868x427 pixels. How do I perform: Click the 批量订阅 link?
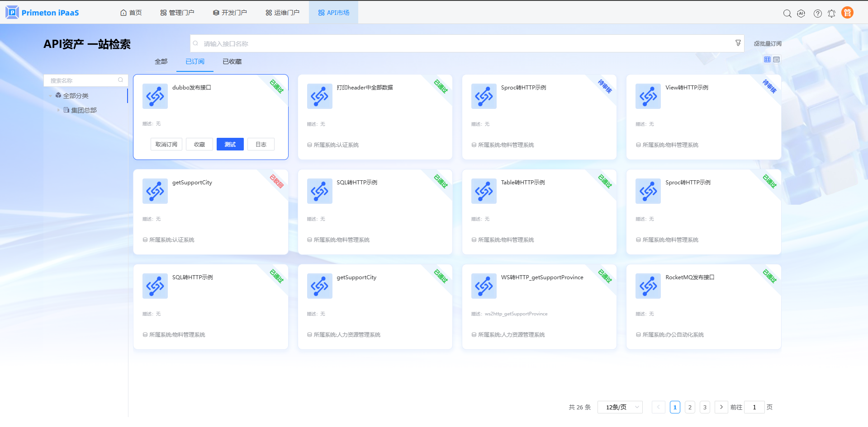(x=768, y=44)
